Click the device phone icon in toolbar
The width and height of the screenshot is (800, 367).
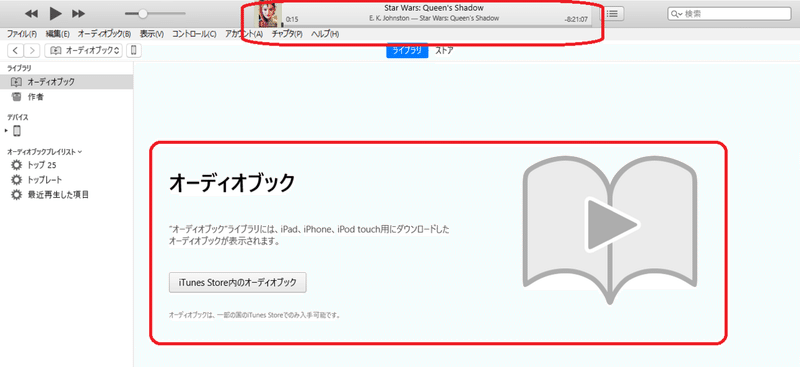point(134,50)
